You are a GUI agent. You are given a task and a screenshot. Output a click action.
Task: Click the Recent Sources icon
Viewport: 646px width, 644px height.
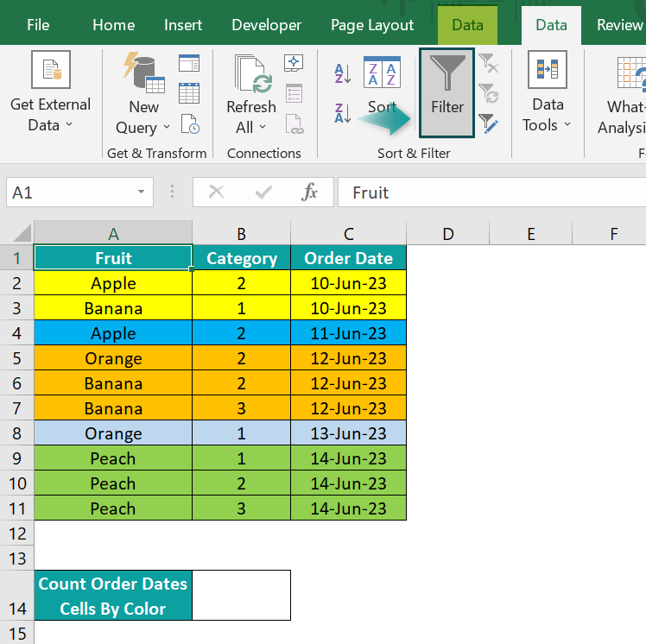pyautogui.click(x=190, y=123)
